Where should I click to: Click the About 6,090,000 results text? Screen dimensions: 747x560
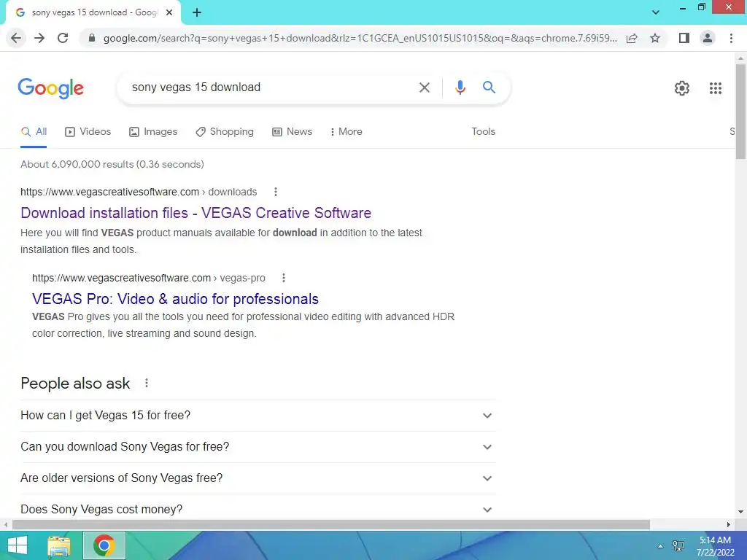pyautogui.click(x=112, y=164)
